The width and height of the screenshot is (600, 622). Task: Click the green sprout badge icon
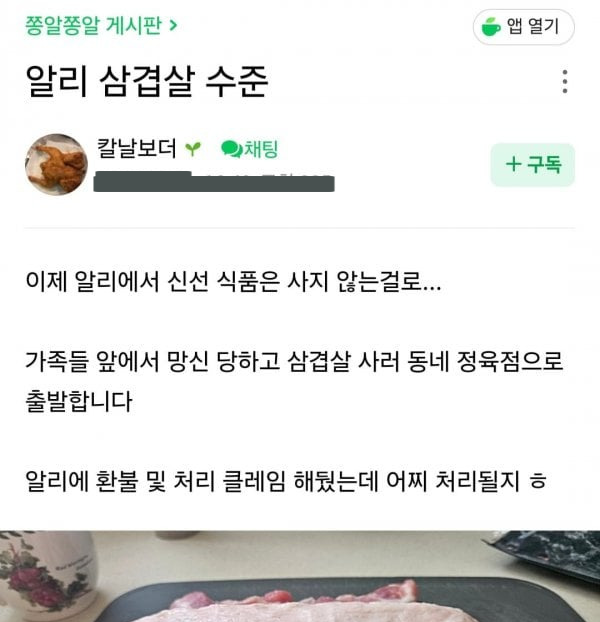193,149
